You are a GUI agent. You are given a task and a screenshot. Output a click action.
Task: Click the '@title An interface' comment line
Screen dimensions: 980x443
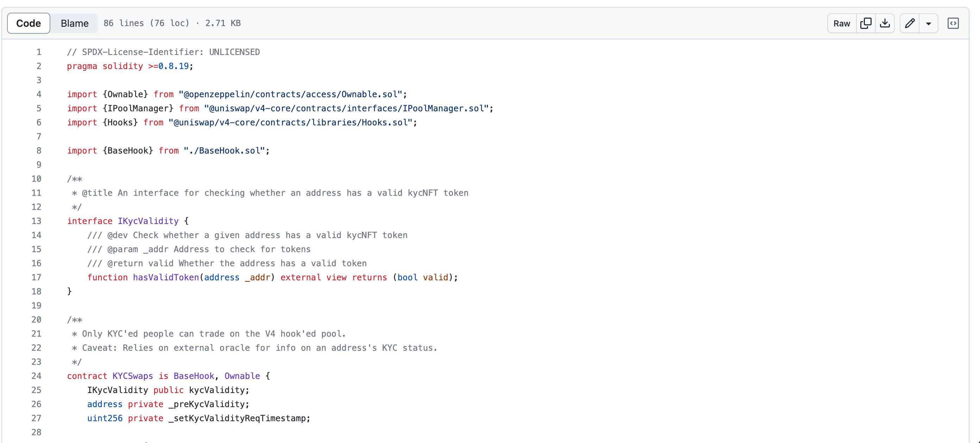click(x=270, y=193)
